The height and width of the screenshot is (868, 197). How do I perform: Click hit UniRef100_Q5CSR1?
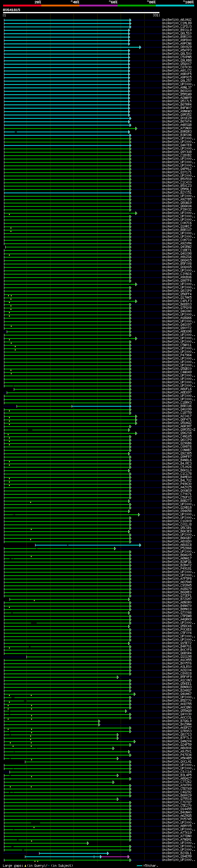177,528
